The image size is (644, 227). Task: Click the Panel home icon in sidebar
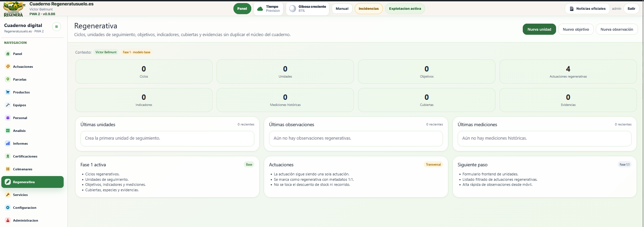tap(8, 54)
